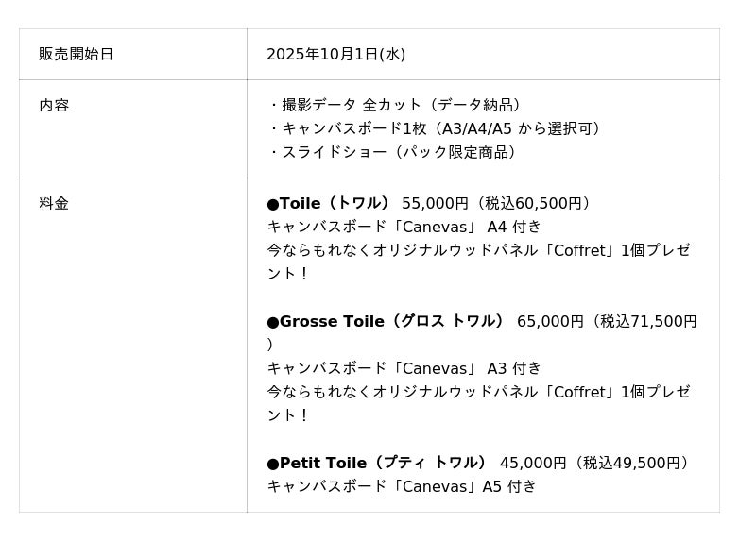Click the スライドショー（パック限定商品）line

(395, 152)
